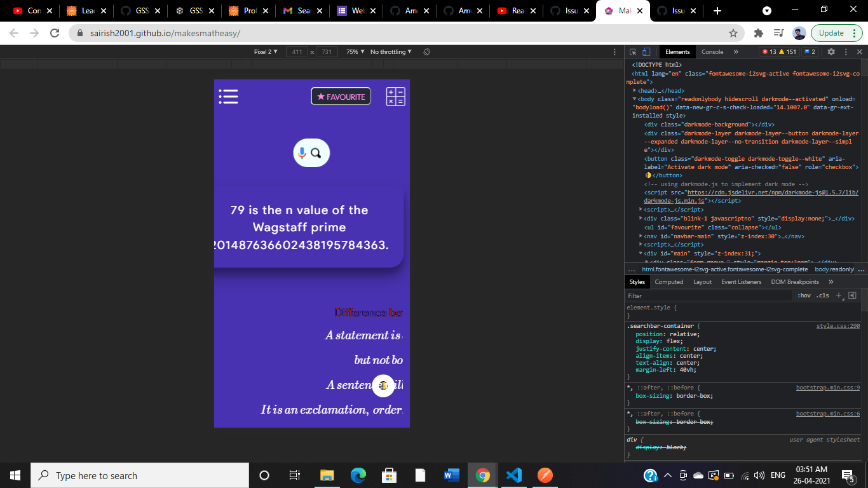The width and height of the screenshot is (868, 488).
Task: Expand the blink-1 div node
Action: [x=641, y=218]
